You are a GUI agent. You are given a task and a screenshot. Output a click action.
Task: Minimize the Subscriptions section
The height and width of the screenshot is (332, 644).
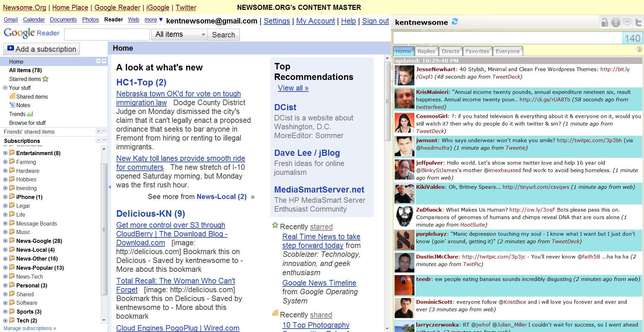click(98, 140)
